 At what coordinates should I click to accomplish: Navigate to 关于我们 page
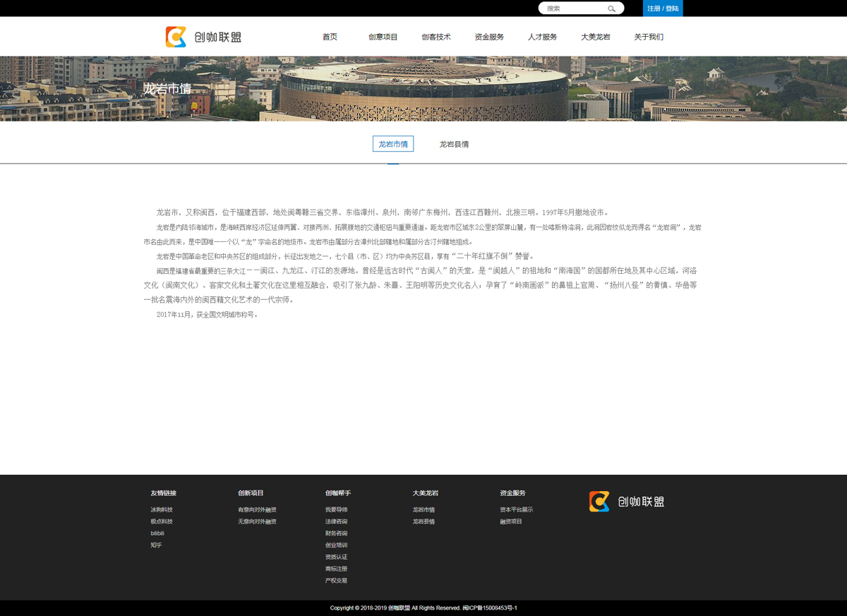point(649,37)
